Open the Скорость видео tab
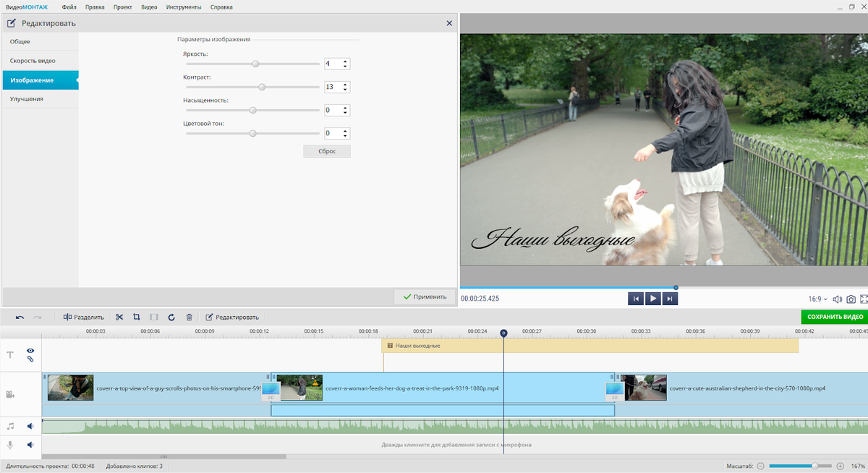Viewport: 868px width, 473px height. [x=41, y=61]
